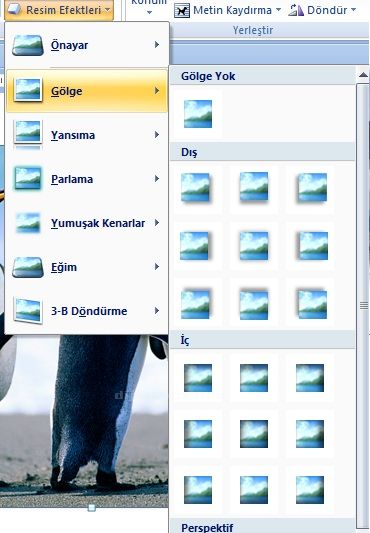Choose middle İç inner shadow in top row
This screenshot has height=533, width=370.
pyautogui.click(x=254, y=378)
